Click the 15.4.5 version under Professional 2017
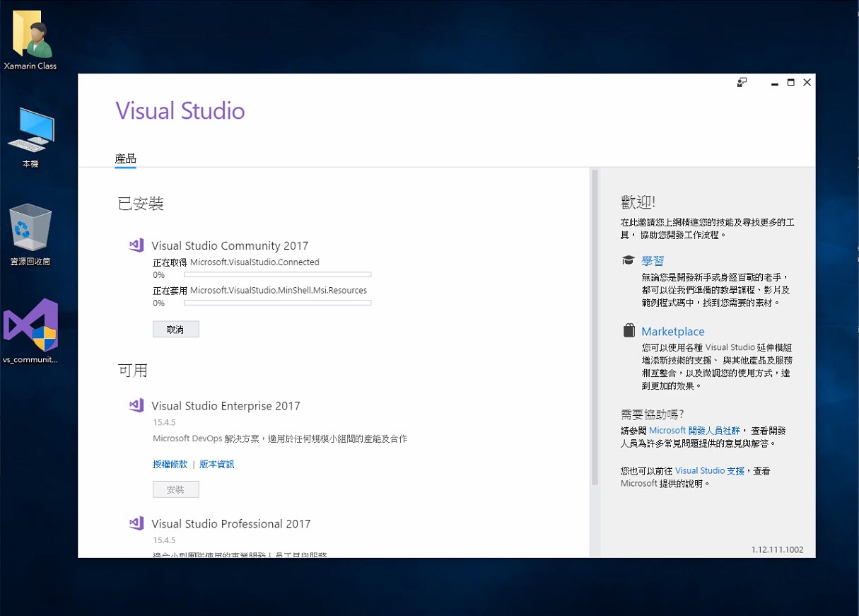Image resolution: width=859 pixels, height=616 pixels. pos(164,540)
